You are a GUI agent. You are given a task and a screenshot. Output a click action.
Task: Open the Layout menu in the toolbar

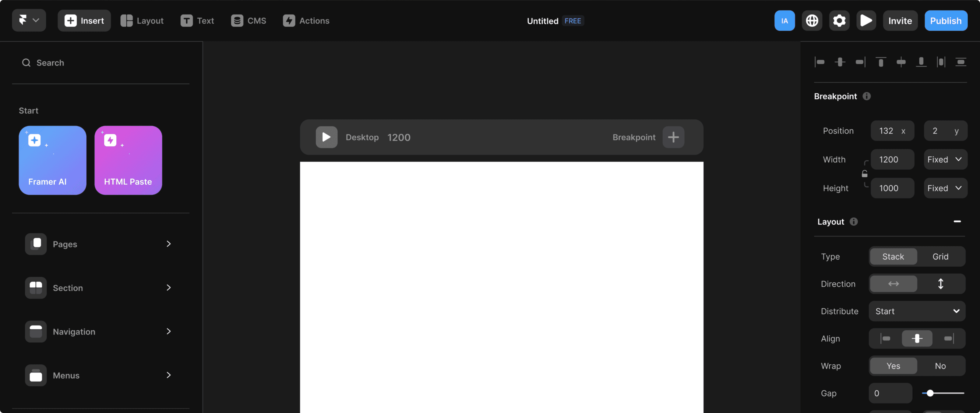coord(142,21)
